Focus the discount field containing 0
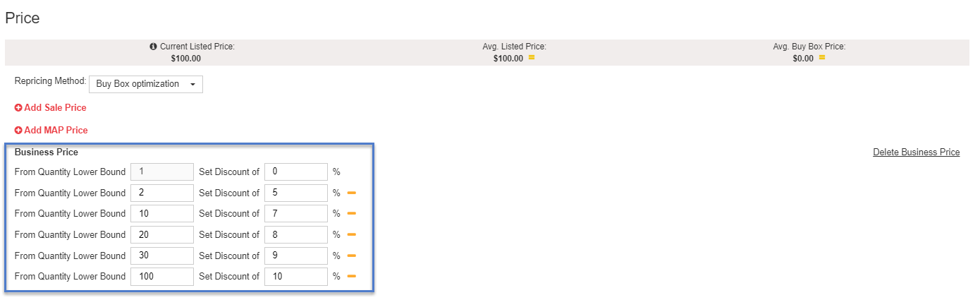Image resolution: width=980 pixels, height=300 pixels. (296, 172)
